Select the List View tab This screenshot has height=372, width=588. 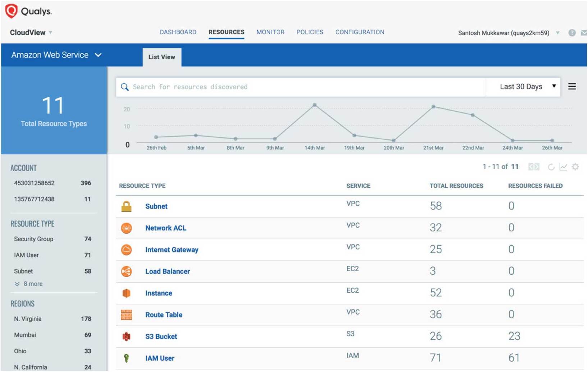point(162,57)
